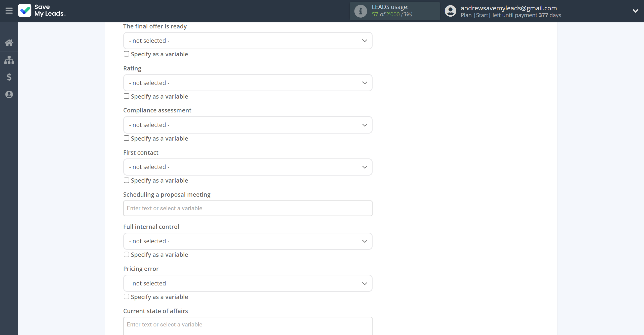Click 'Current state of affairs' text input field
The image size is (644, 335).
pos(248,324)
